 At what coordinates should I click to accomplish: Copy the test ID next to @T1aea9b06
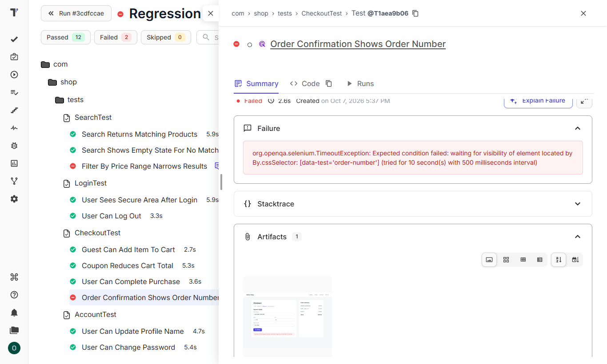tap(415, 13)
